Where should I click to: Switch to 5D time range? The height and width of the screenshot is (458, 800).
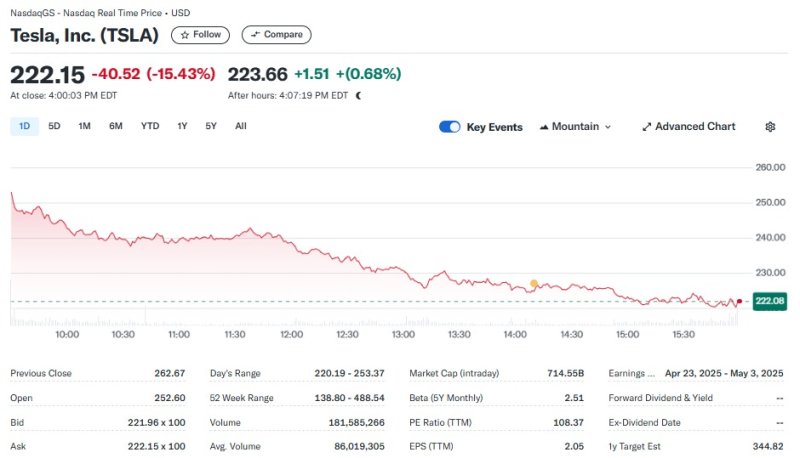(x=54, y=126)
